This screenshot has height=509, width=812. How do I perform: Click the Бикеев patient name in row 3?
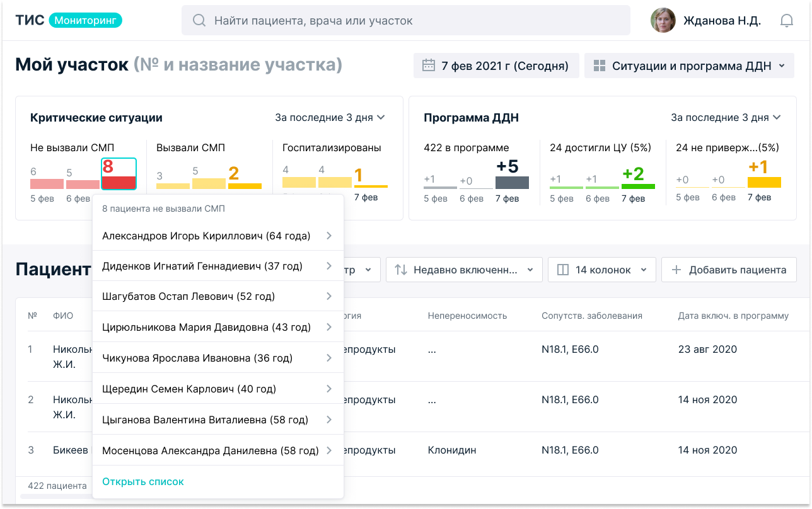pyautogui.click(x=70, y=450)
